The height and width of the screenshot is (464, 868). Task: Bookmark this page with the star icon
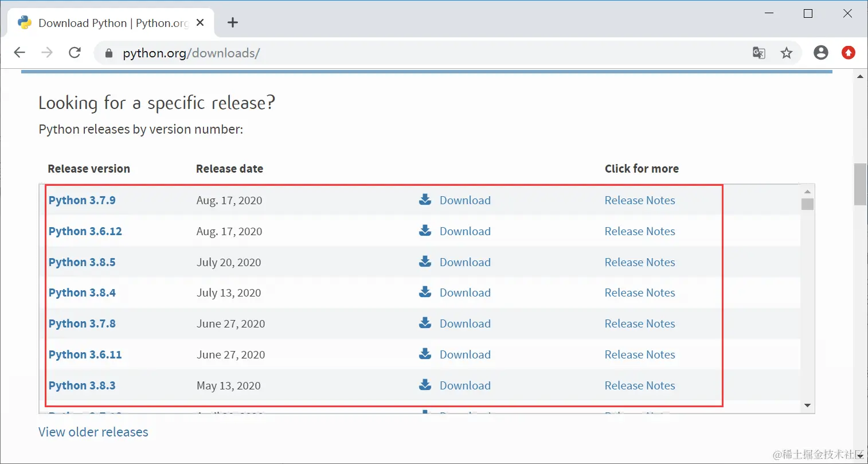(x=787, y=53)
